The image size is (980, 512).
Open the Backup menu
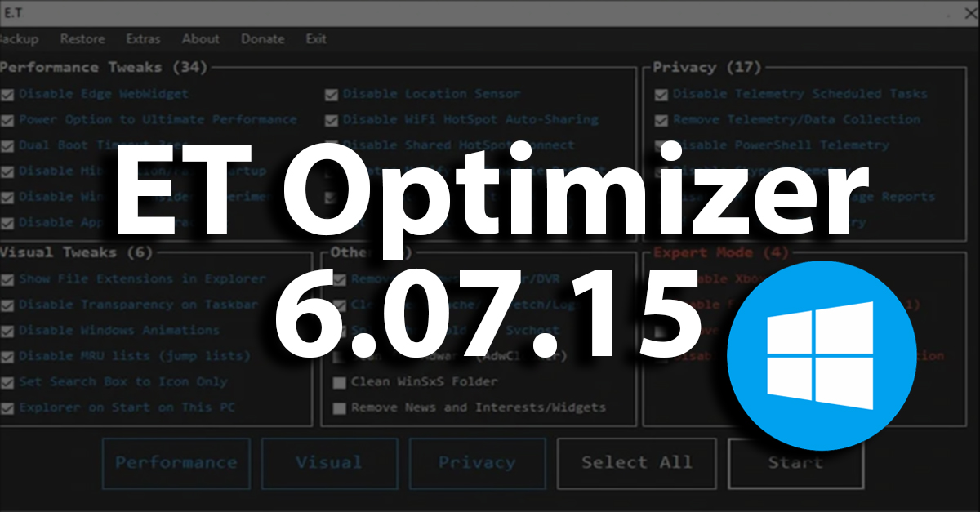pos(16,39)
